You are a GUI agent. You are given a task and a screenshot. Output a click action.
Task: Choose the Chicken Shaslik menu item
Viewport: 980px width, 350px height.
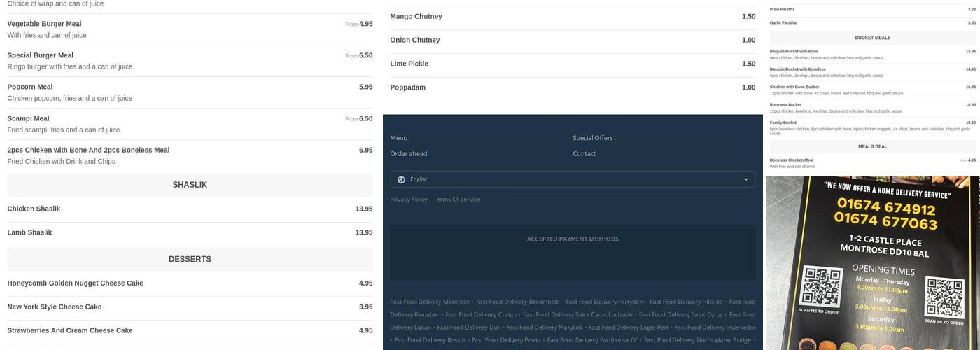(34, 209)
